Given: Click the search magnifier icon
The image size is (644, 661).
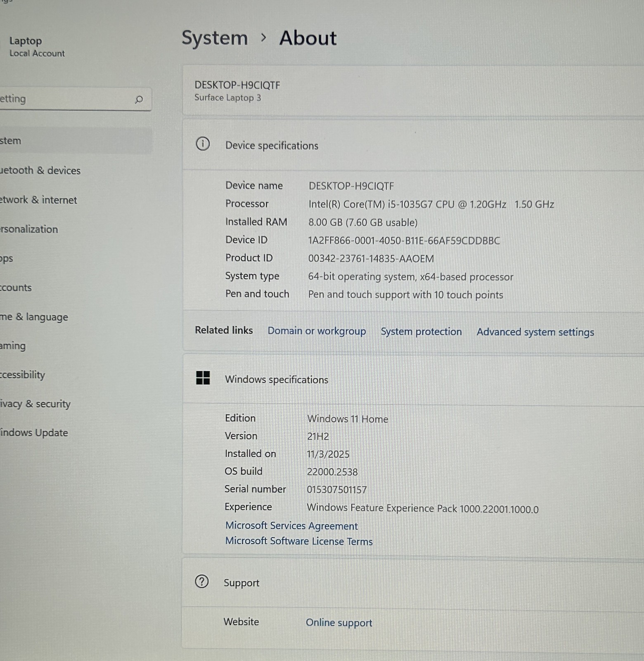Looking at the screenshot, I should click(x=139, y=100).
